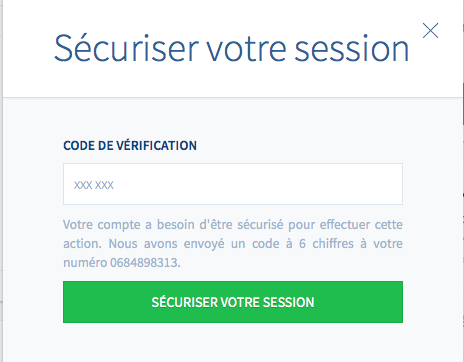Click the word 'votre' in the heading

(247, 50)
